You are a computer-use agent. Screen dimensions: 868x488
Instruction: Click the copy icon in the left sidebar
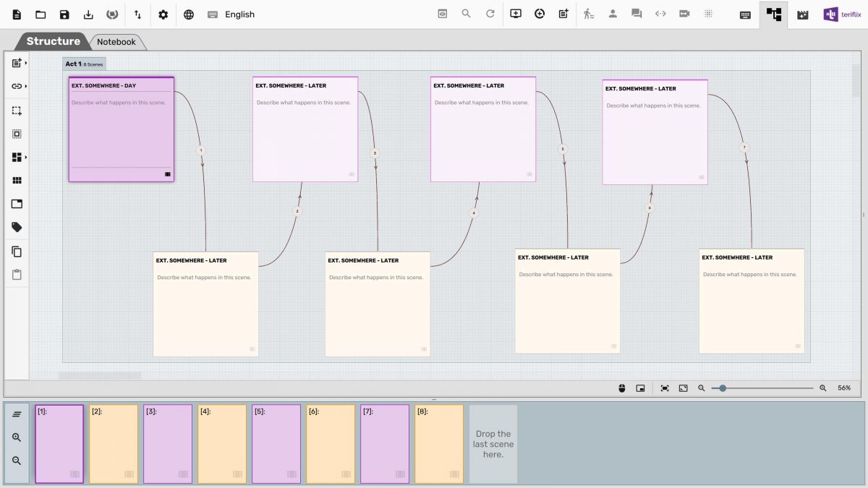[16, 251]
